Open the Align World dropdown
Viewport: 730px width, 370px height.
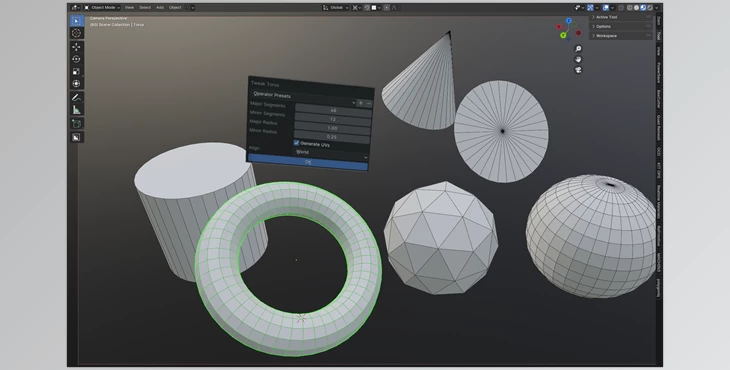[331, 154]
